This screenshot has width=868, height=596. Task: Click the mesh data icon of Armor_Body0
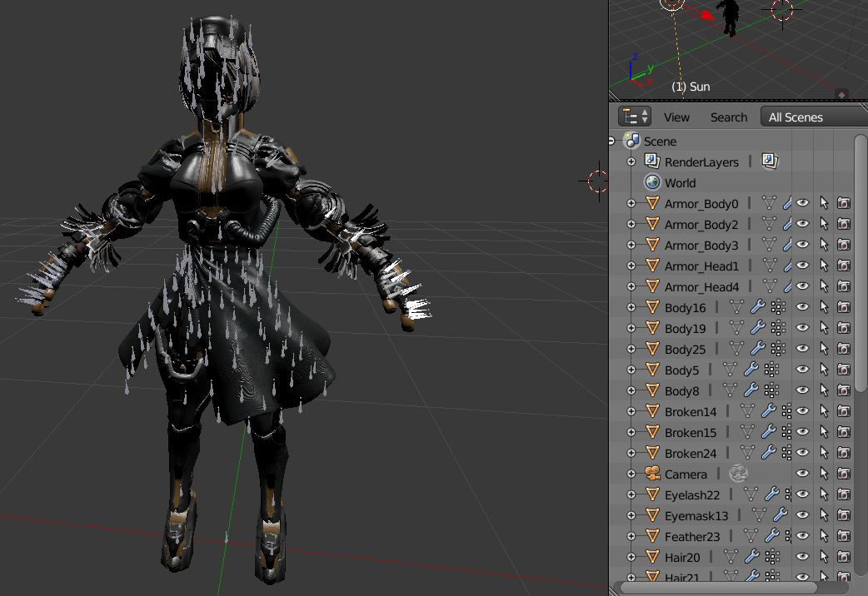[x=768, y=203]
